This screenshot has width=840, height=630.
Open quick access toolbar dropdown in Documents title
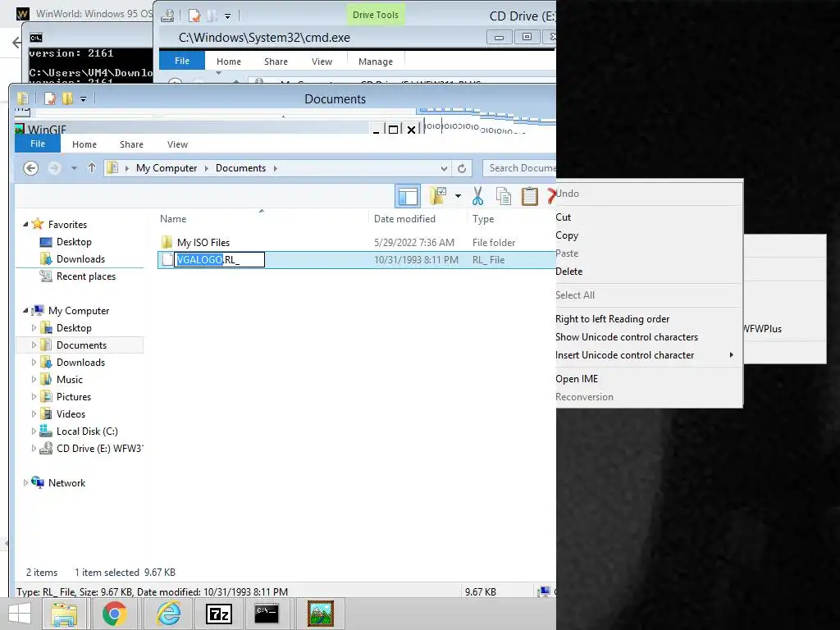83,98
